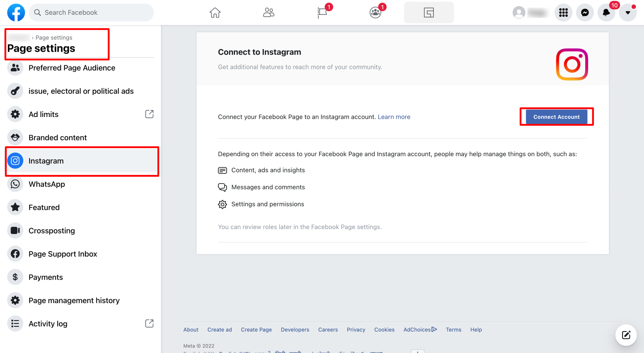The width and height of the screenshot is (644, 353).
Task: Open Ad limits via its external link icon
Action: (149, 114)
